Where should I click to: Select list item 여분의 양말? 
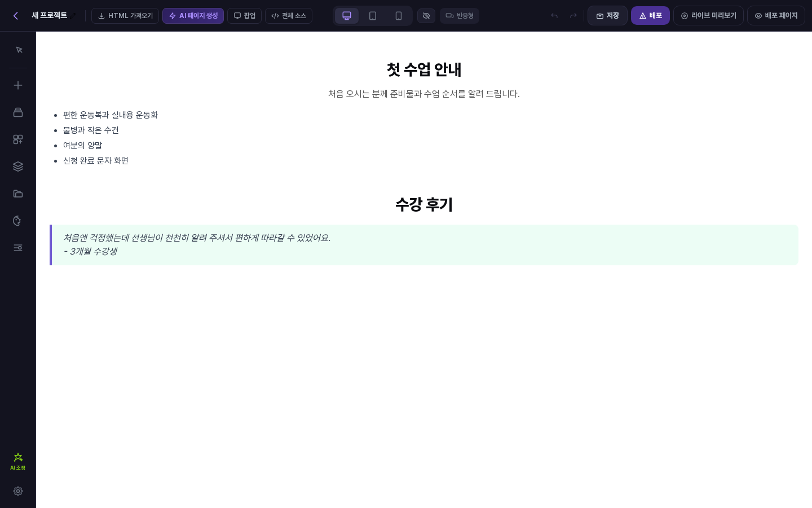[82, 146]
